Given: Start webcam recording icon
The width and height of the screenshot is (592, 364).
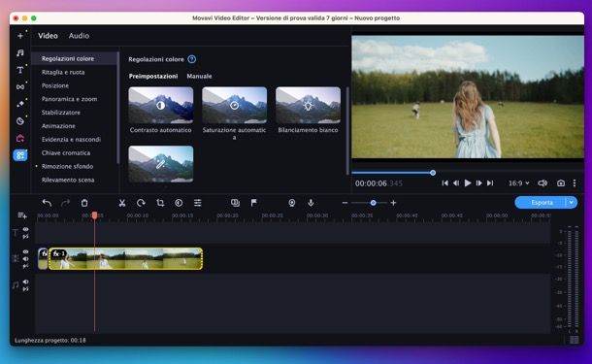Looking at the screenshot, I should point(292,203).
